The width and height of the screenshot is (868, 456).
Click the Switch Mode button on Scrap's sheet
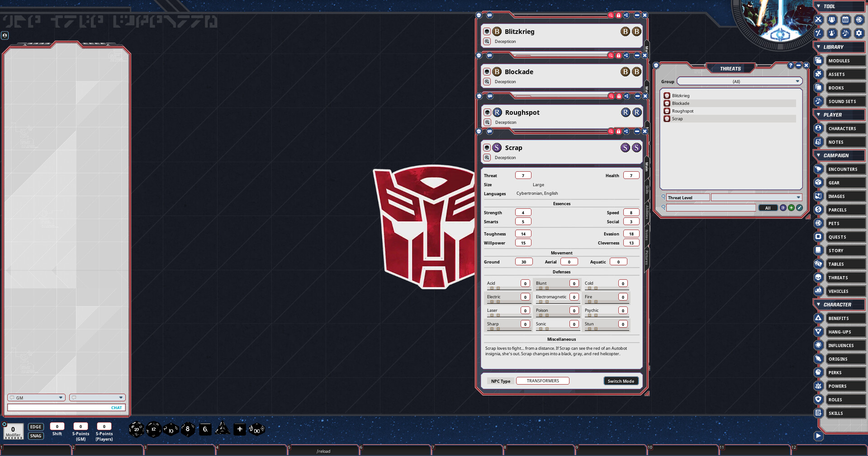[x=621, y=381]
